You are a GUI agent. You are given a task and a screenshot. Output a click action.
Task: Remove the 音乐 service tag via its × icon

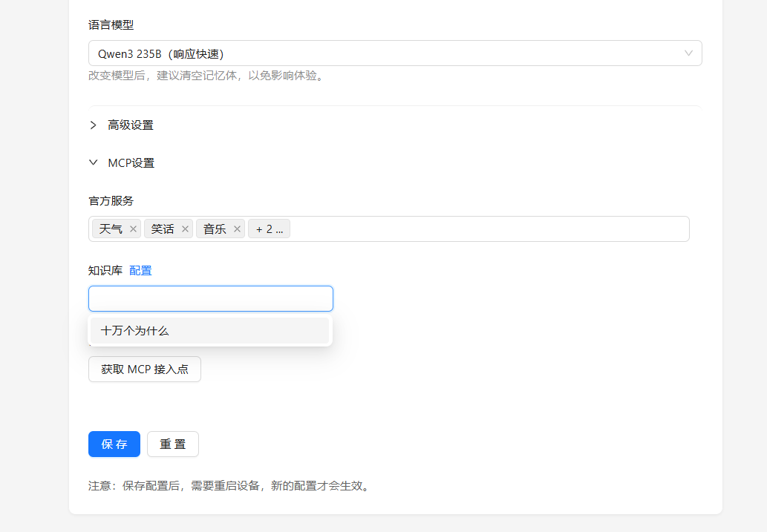point(236,229)
